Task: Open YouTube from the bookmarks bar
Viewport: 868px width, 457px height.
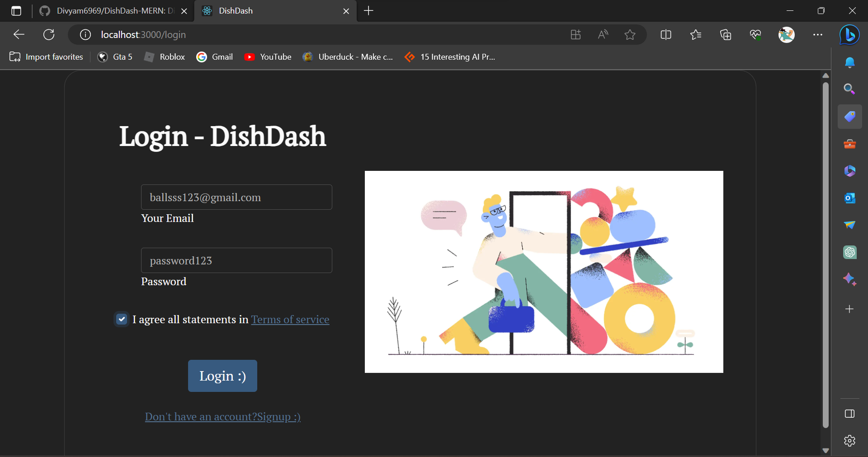Action: tap(268, 57)
